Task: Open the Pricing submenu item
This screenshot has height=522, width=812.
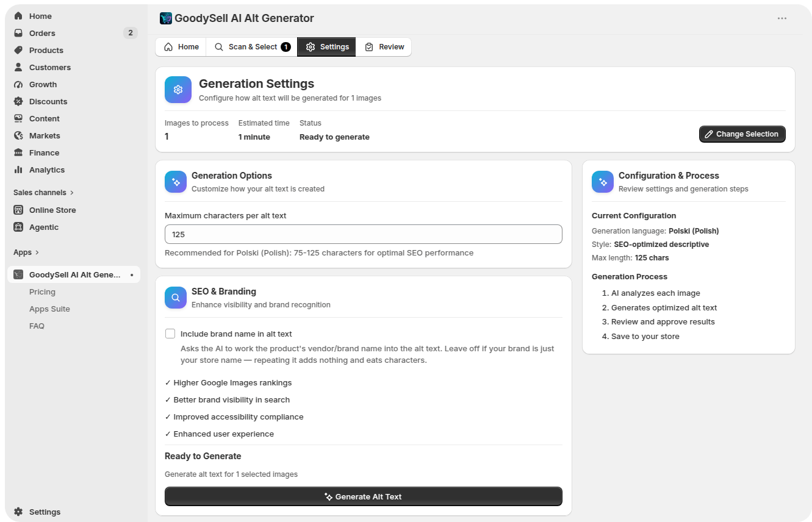Action: (42, 291)
